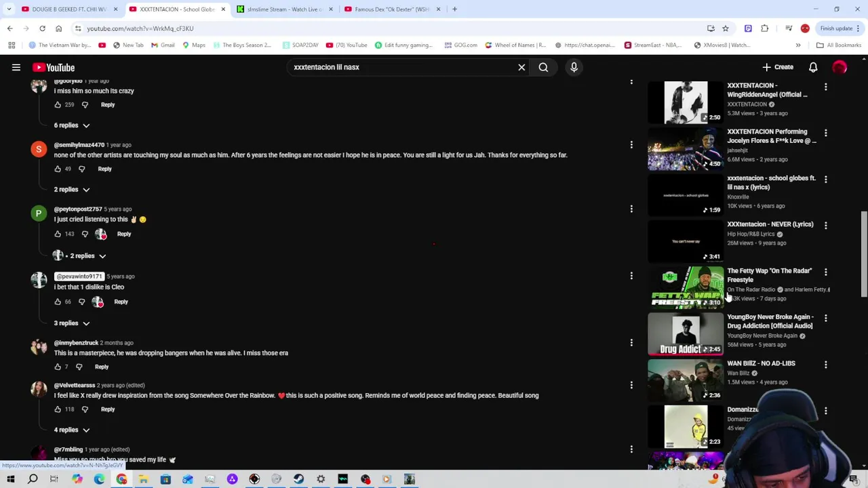
Task: Reply to the 'I miss him so much' comment
Action: 108,105
